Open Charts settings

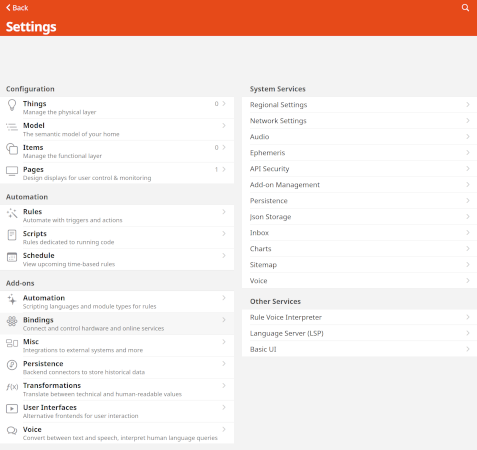coord(359,249)
